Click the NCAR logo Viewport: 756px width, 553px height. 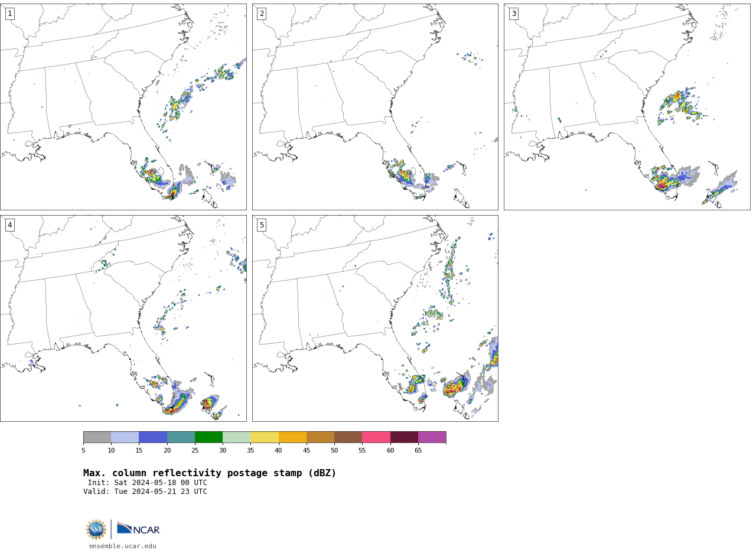coord(138,529)
